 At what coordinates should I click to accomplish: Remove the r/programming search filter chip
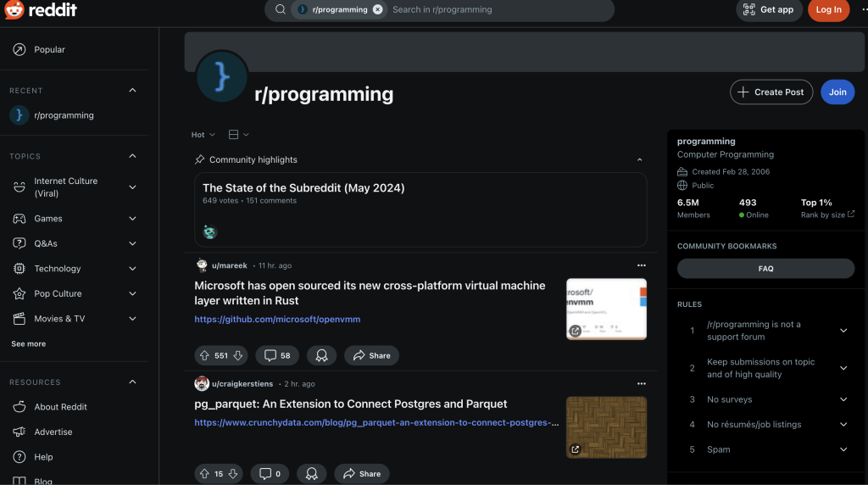click(378, 9)
